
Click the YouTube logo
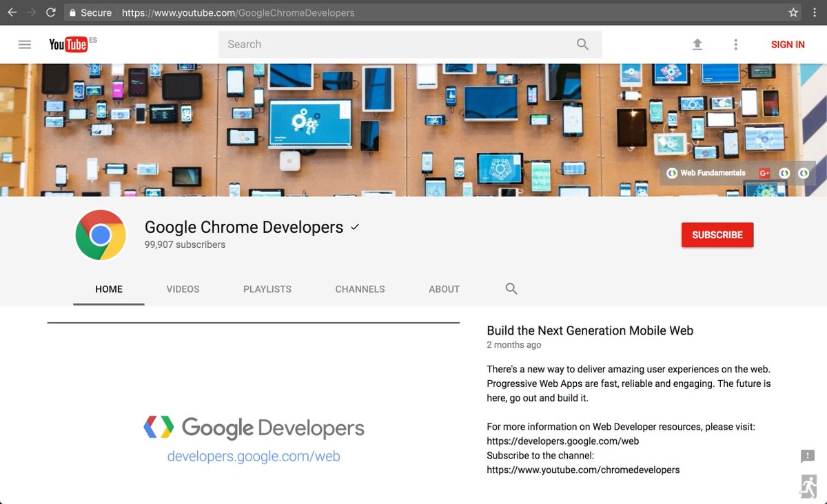[x=68, y=45]
